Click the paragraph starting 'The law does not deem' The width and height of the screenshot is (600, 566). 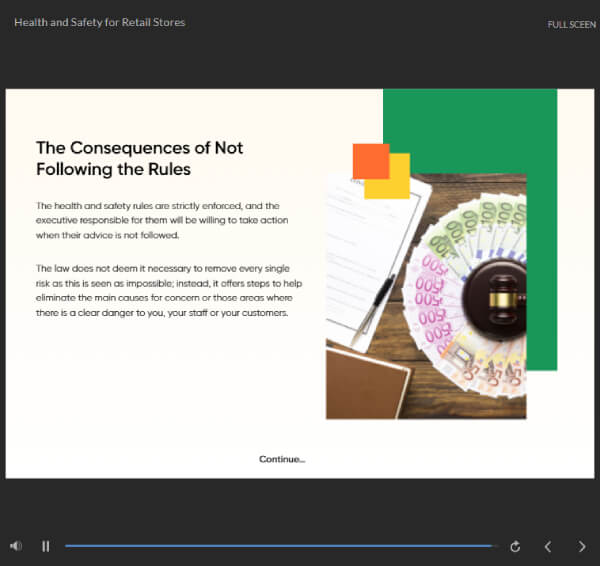[169, 290]
